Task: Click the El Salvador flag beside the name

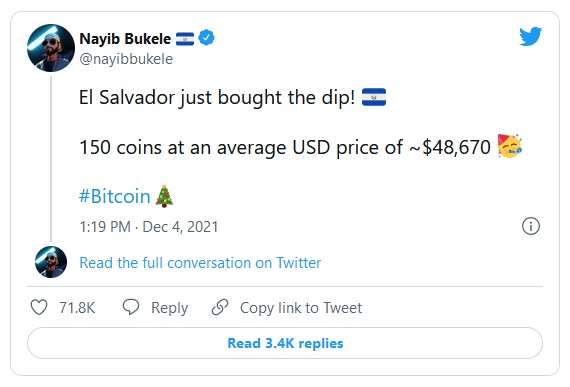Action: (185, 39)
